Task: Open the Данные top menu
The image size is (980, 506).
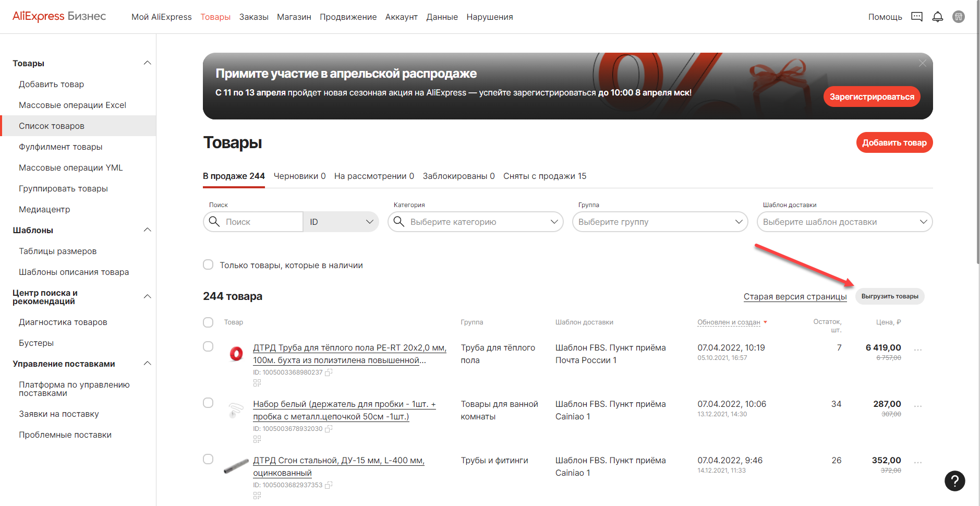Action: [442, 17]
